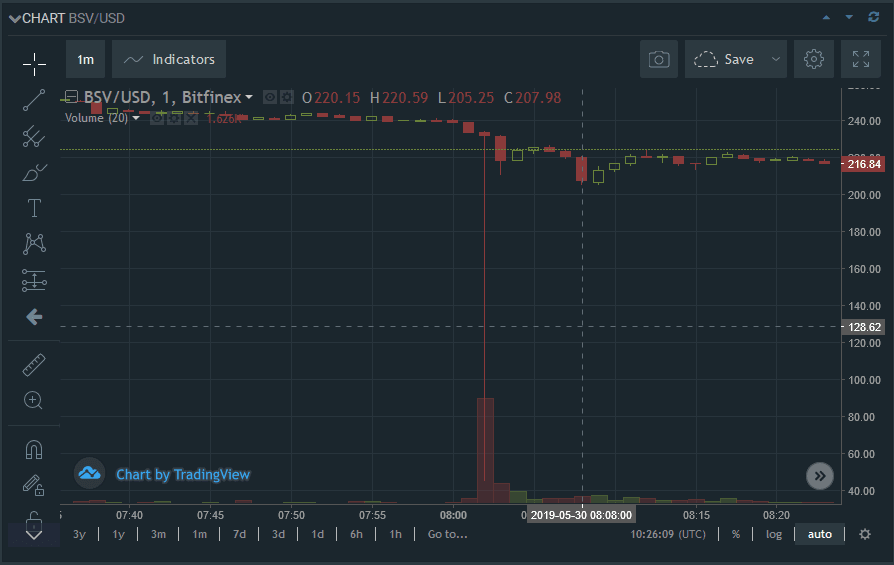The image size is (894, 565).
Task: Open the Chart by TradingView link
Action: pos(183,474)
